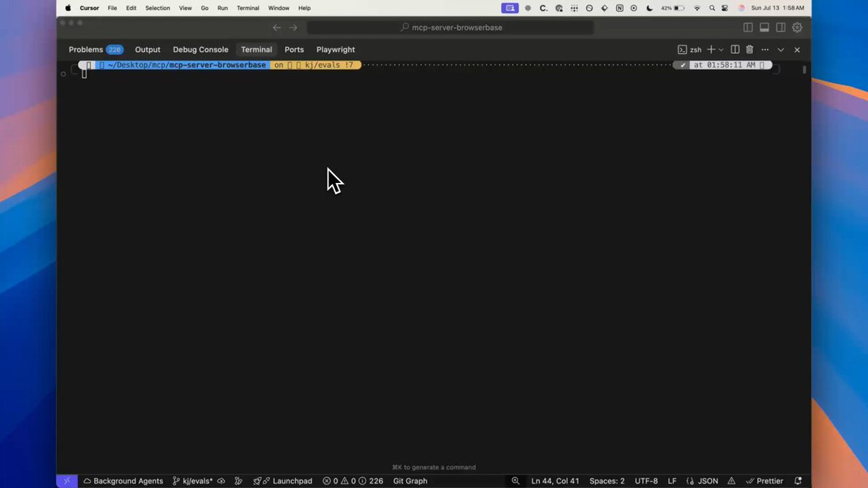Open the Wi-Fi menu bar icon

click(x=697, y=8)
